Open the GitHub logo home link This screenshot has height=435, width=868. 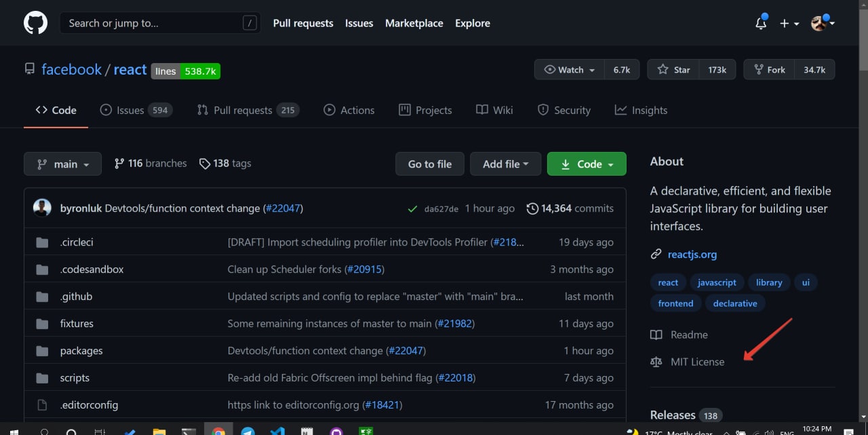pos(36,23)
